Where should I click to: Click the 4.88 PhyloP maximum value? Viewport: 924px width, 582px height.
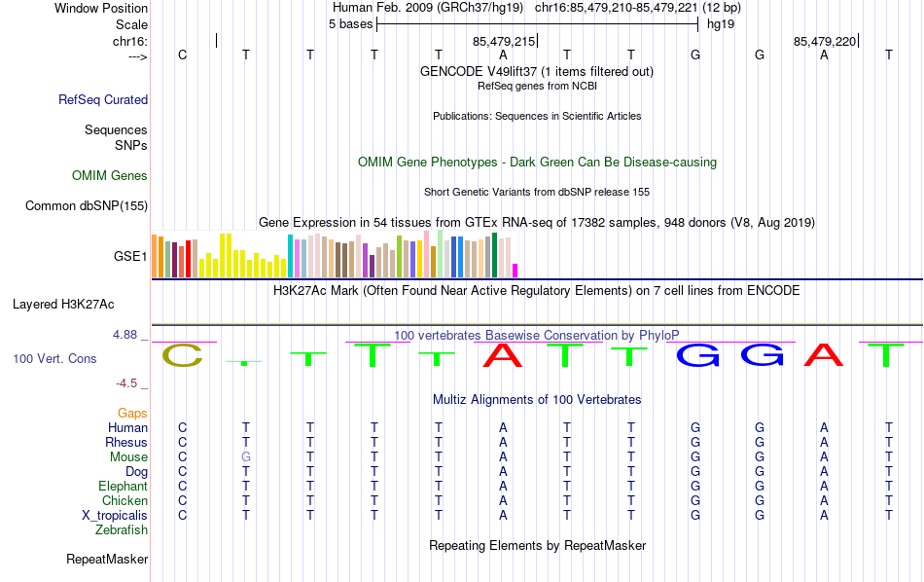click(x=124, y=335)
